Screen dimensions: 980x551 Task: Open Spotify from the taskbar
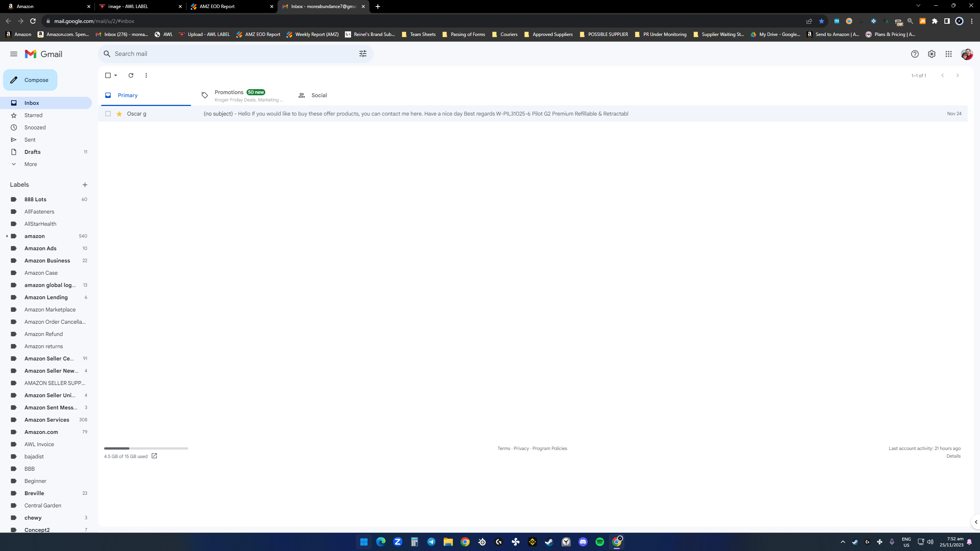(600, 542)
